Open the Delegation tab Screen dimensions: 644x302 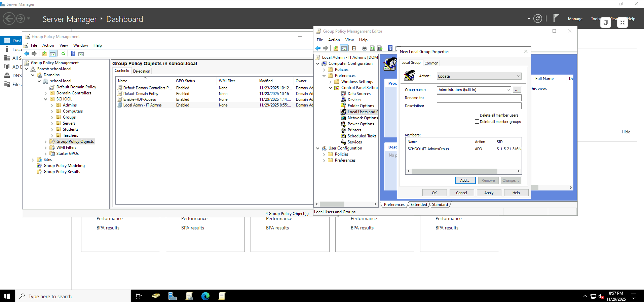pyautogui.click(x=142, y=71)
